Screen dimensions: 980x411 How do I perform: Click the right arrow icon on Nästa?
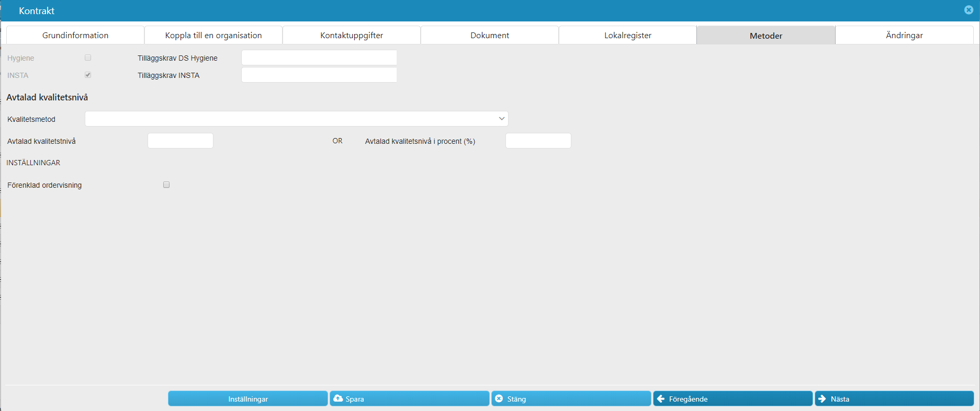pos(822,398)
